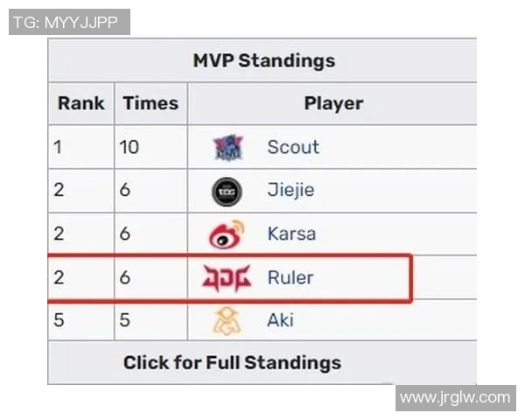Viewport: 525px width, 420px height.
Task: Click the Player column header
Action: point(333,103)
